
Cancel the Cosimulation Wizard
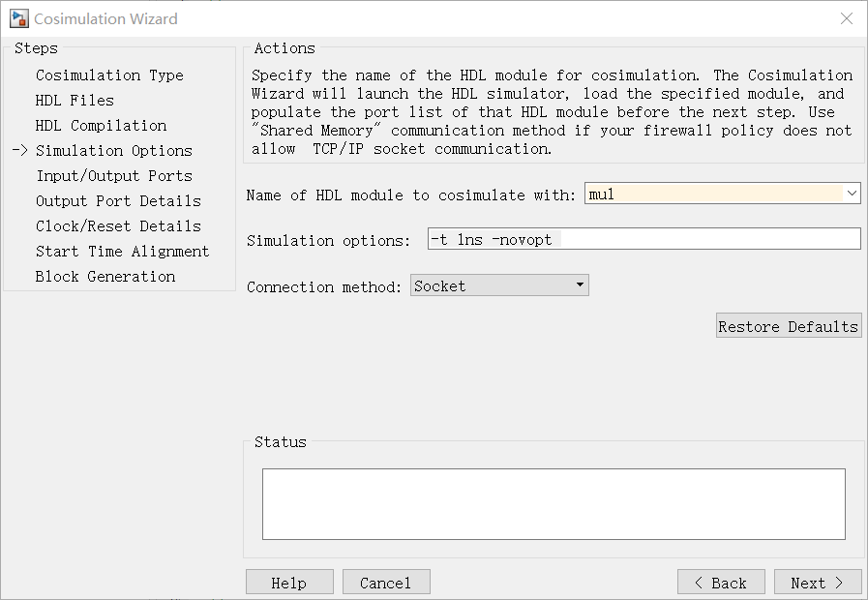click(x=386, y=583)
